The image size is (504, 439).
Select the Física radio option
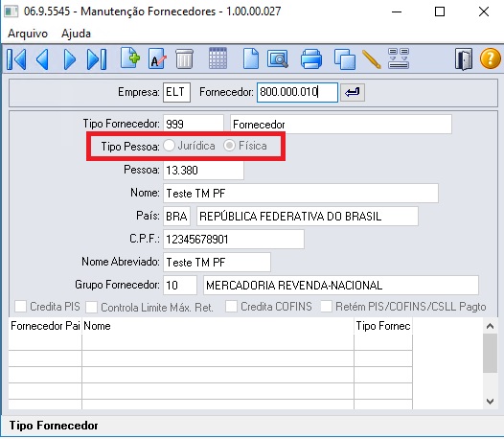click(229, 146)
